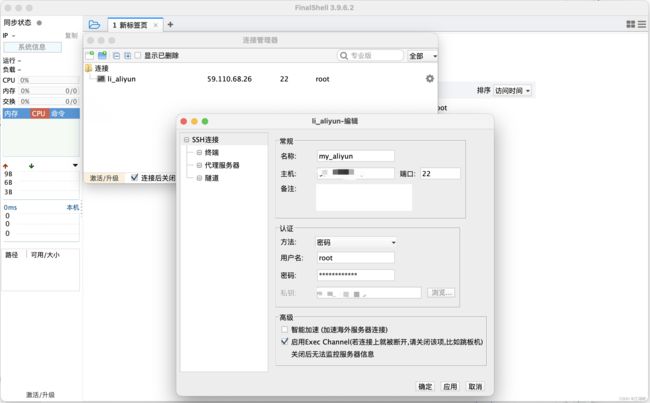Click the upload arrow icon in sidebar
650x403 pixels.
click(5, 166)
